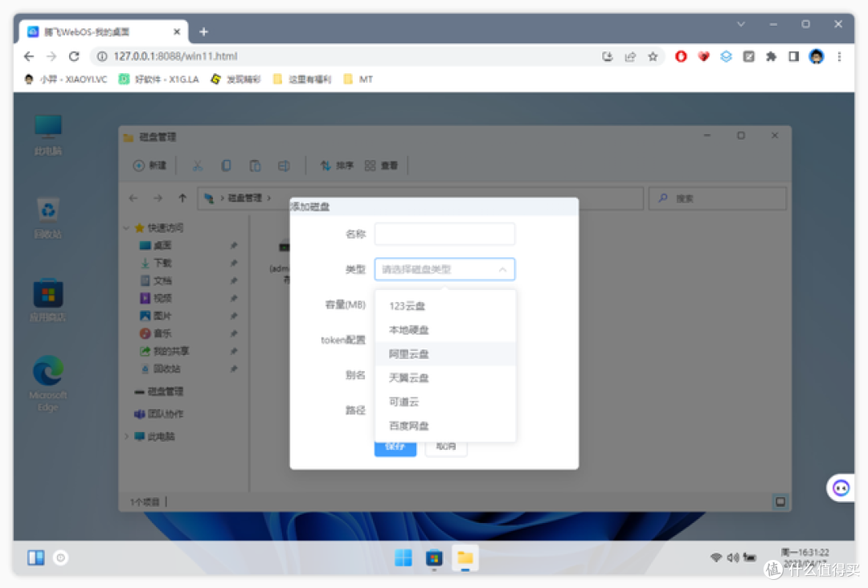Click view toggle icon in file manager status bar
Viewport: 868px width, 588px height.
click(780, 502)
